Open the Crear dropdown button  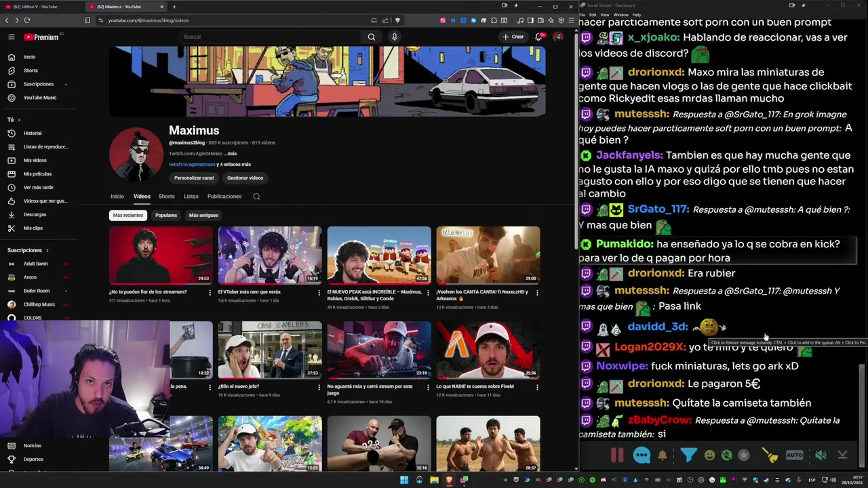(513, 37)
